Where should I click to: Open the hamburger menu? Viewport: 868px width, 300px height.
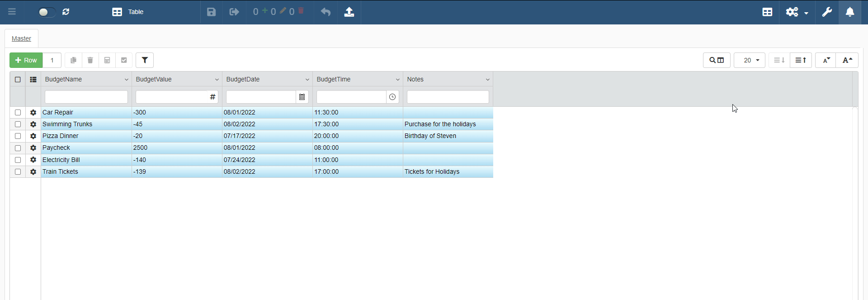point(12,12)
